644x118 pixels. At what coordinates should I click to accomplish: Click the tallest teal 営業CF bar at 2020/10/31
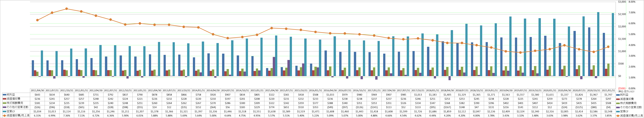[x=598, y=44]
